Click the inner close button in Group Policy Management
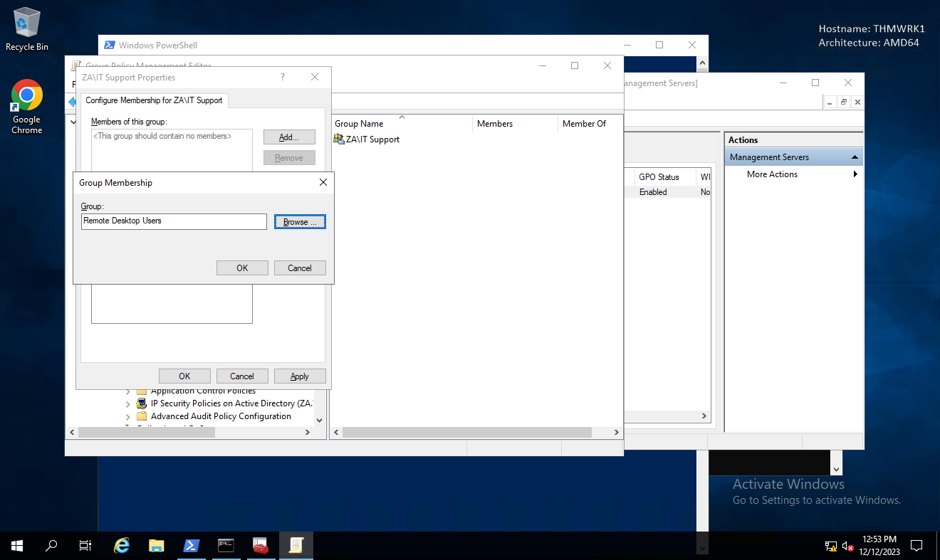 pos(857,102)
